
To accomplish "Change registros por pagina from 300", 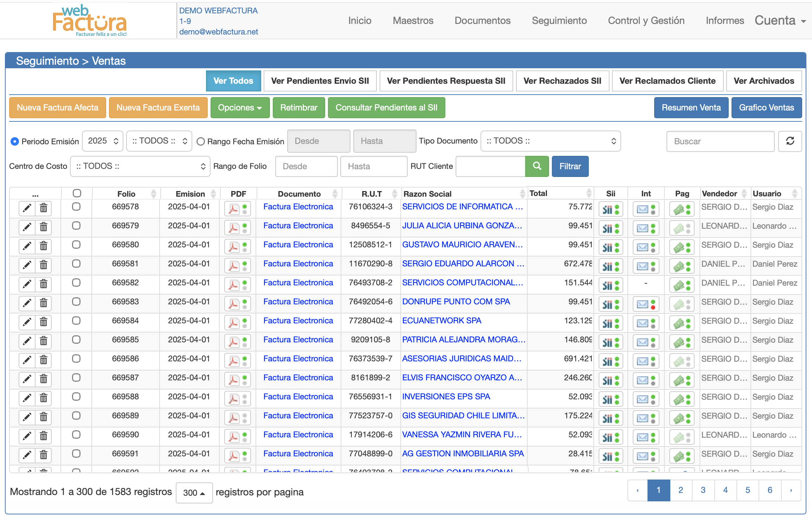I will point(194,493).
